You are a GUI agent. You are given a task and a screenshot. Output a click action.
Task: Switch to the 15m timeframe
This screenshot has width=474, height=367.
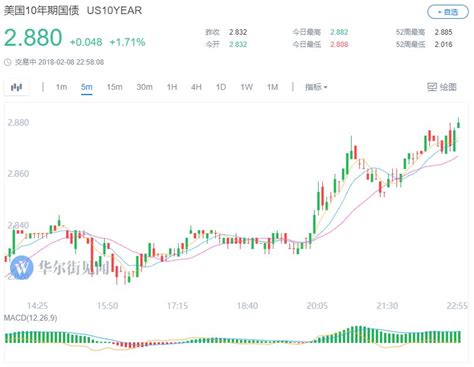click(x=115, y=87)
